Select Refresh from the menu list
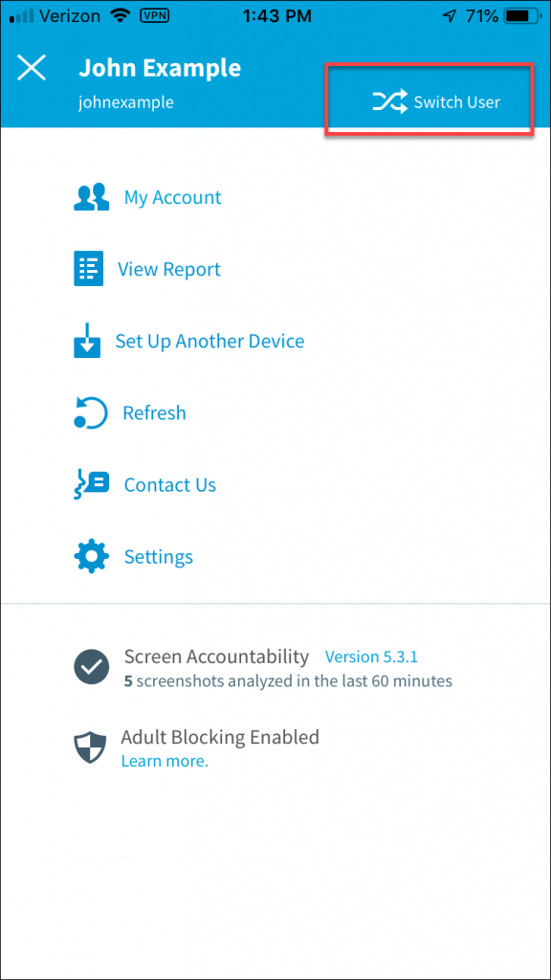 point(154,413)
